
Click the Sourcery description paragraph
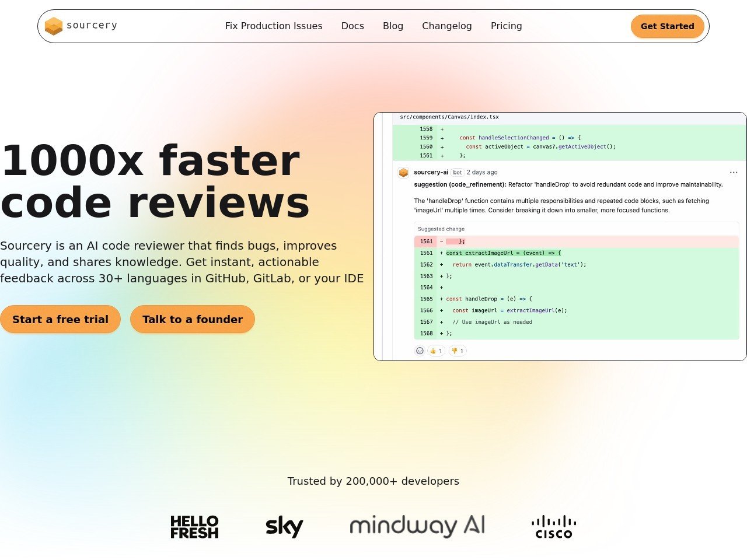point(182,262)
